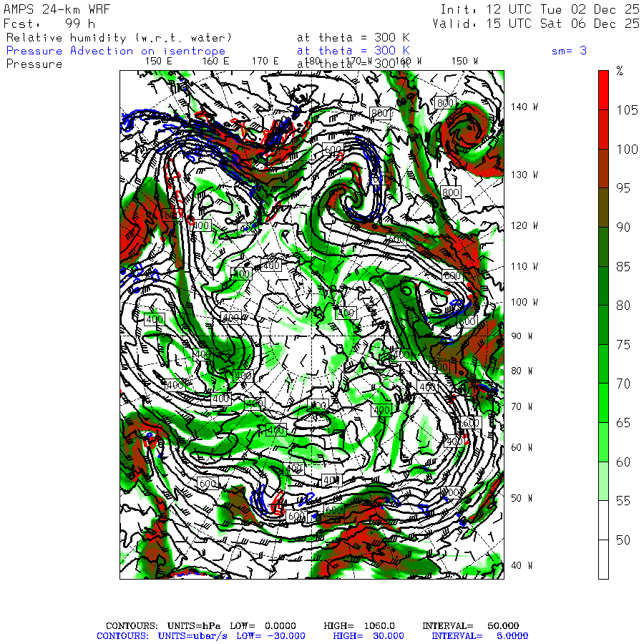Click the blue 'UNITS=ubar/s' text
The image size is (644, 644).
pyautogui.click(x=192, y=636)
